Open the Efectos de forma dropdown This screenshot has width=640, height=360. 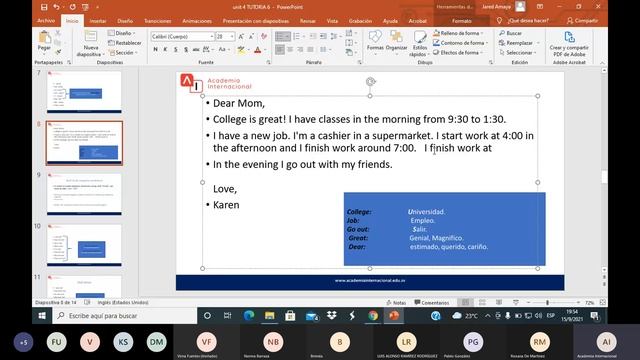(x=458, y=53)
